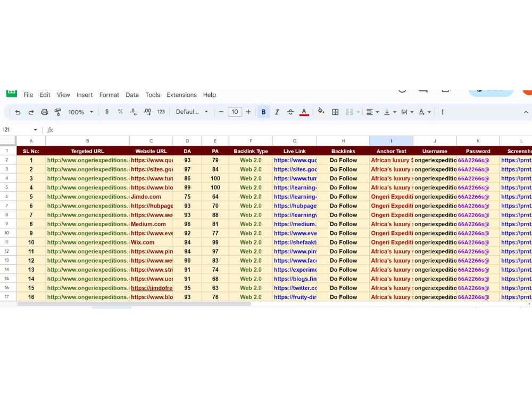This screenshot has width=532, height=399.
Task: Select row 10 header
Action: (x=7, y=233)
